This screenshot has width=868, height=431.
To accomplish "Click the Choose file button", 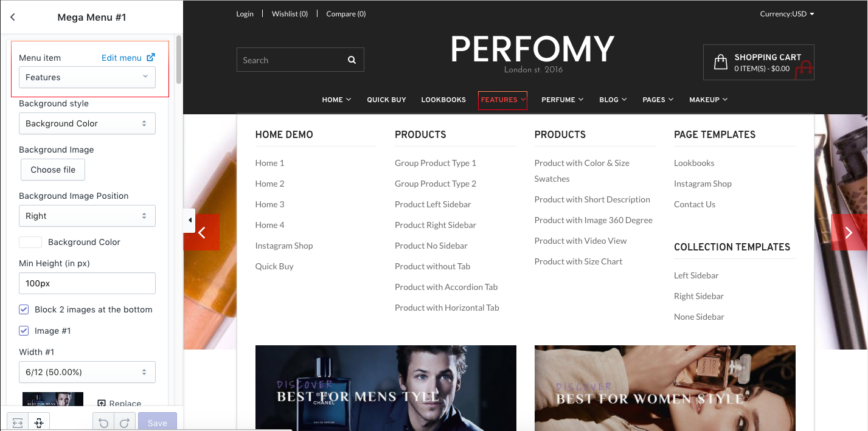I will click(53, 170).
